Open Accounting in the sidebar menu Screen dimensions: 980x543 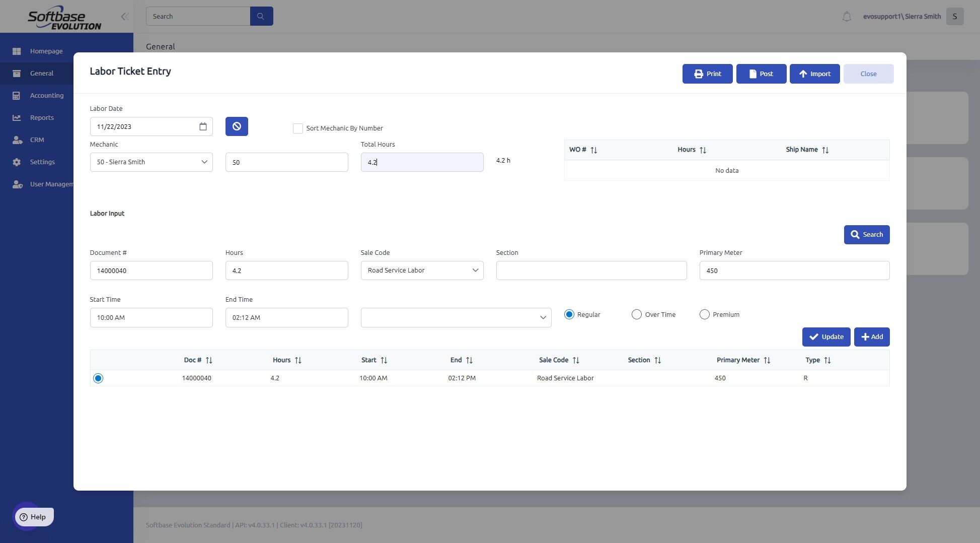click(47, 95)
